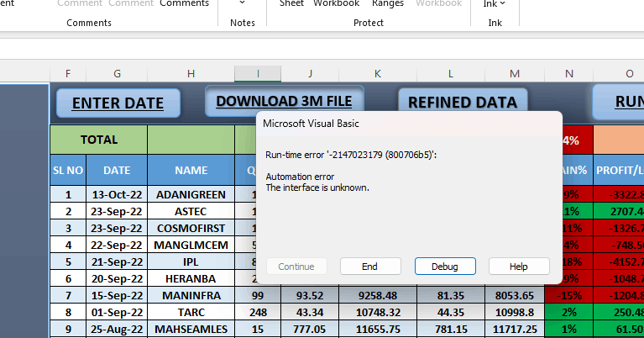Select the cell with value 777.05
The width and height of the screenshot is (644, 338).
(x=310, y=330)
